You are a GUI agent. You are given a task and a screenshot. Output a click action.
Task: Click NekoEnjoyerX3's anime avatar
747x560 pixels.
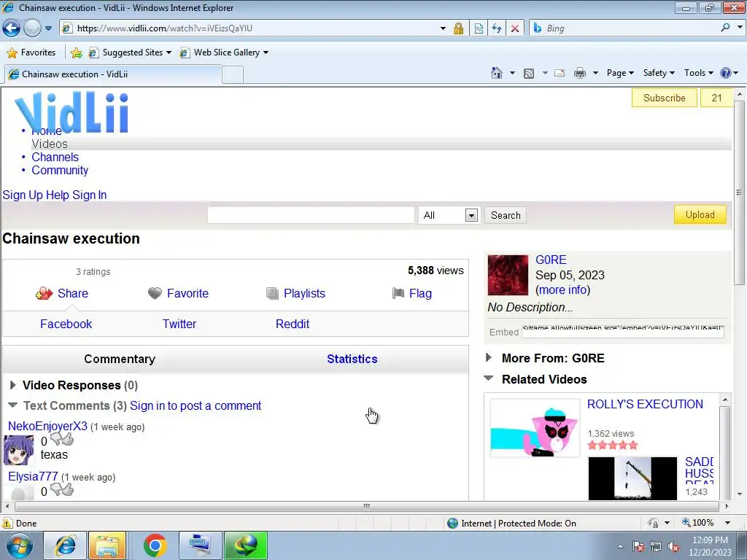pos(19,449)
